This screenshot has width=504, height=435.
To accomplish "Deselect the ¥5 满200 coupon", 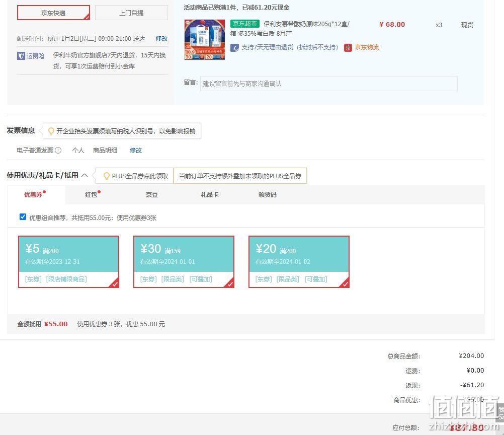I will [x=69, y=262].
